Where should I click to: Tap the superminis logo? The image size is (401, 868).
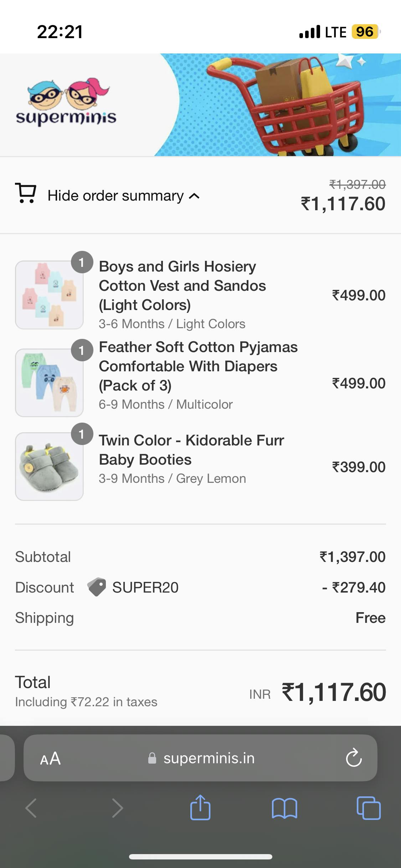click(66, 103)
